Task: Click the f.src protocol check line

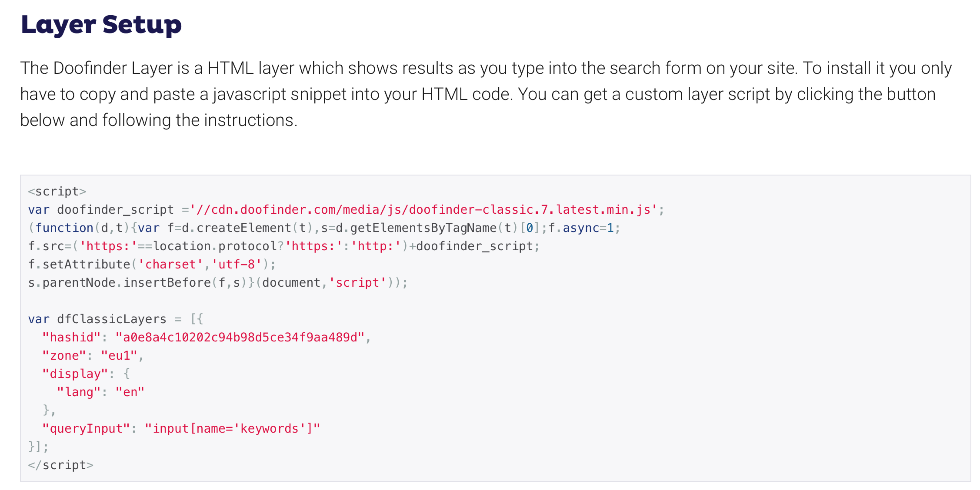Action: [283, 246]
